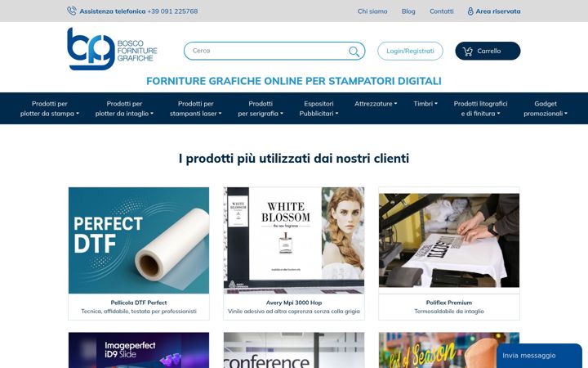Expand Espositori Pubblicitari menu
Screen dimensions: 588x368
(318, 109)
